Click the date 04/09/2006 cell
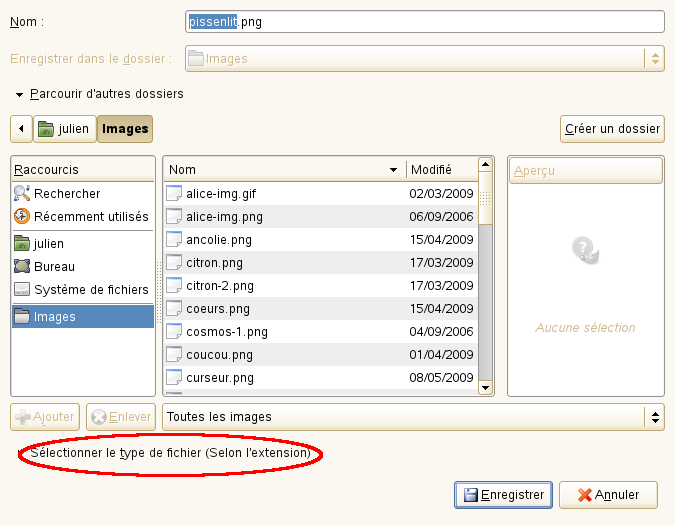Viewport: 675px width, 526px height. click(x=442, y=331)
